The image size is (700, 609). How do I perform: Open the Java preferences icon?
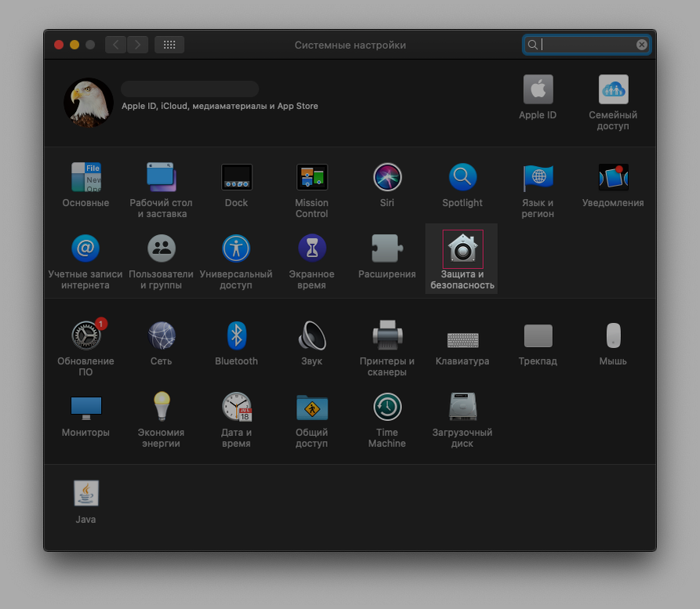click(x=85, y=493)
